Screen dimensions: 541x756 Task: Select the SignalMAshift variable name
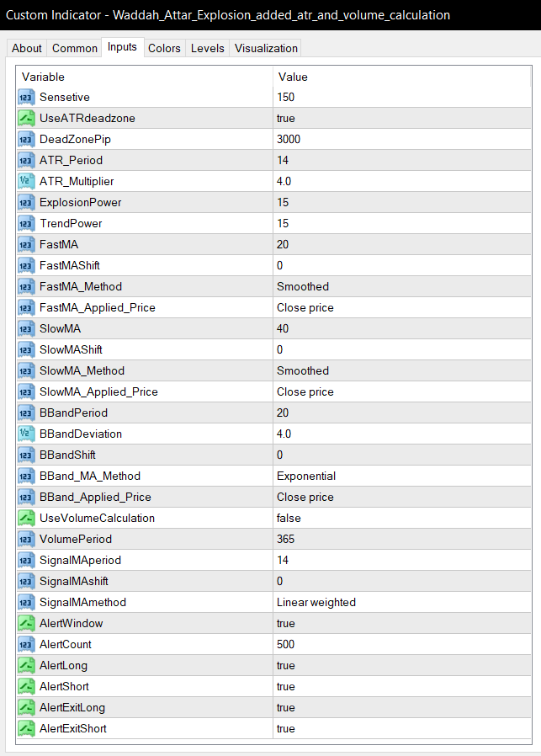tap(74, 582)
